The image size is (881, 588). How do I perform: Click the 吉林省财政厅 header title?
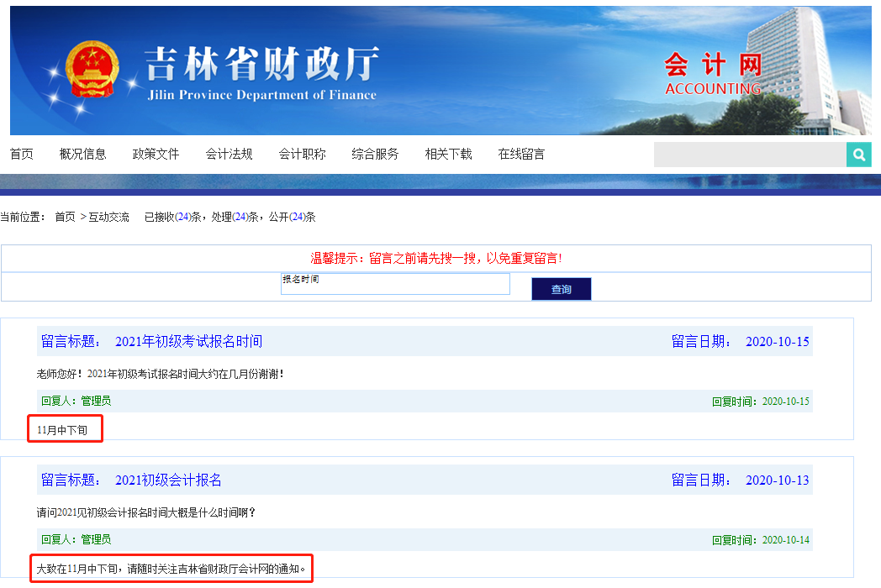(x=261, y=65)
